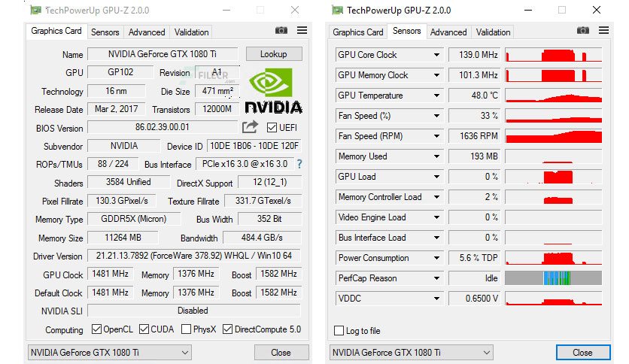Open GPU Load sensor dropdown
The height and width of the screenshot is (364, 629).
click(x=436, y=177)
